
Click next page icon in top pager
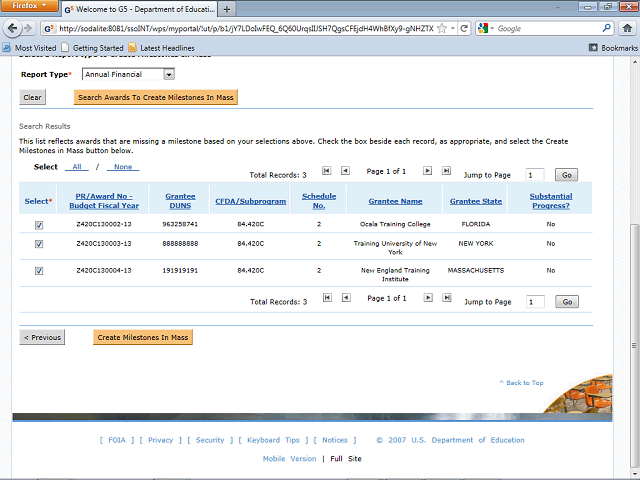(x=427, y=171)
